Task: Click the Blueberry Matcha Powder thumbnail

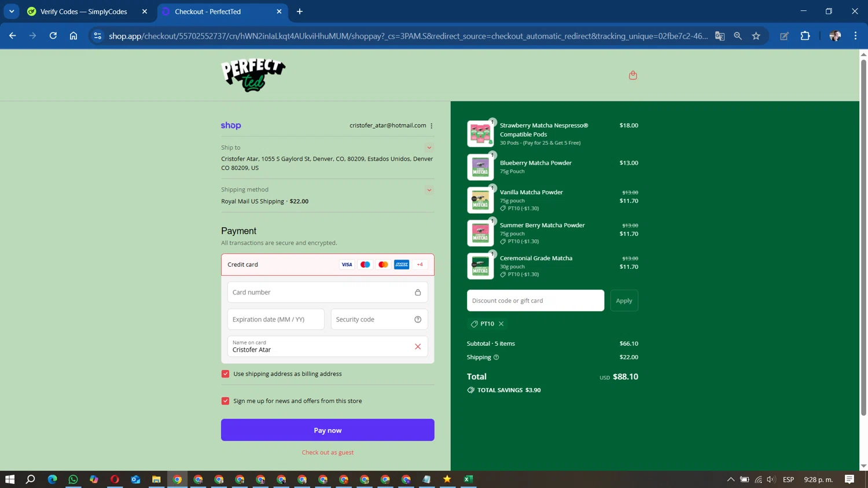Action: [x=480, y=167]
